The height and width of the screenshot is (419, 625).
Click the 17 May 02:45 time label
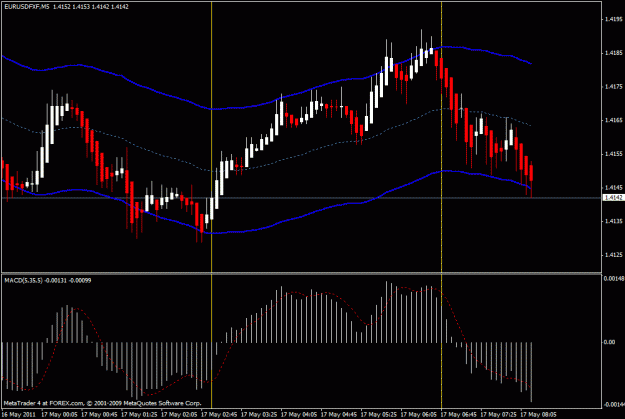(x=219, y=415)
